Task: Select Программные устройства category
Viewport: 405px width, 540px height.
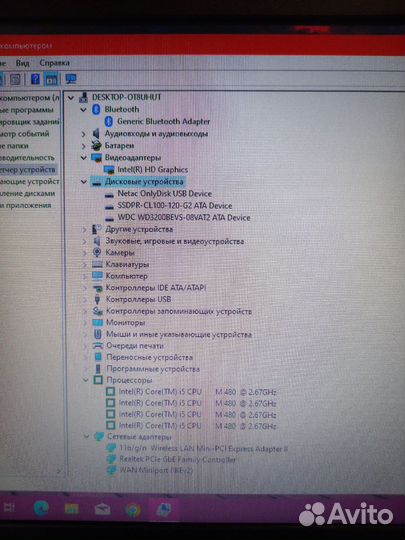Action: tap(153, 369)
